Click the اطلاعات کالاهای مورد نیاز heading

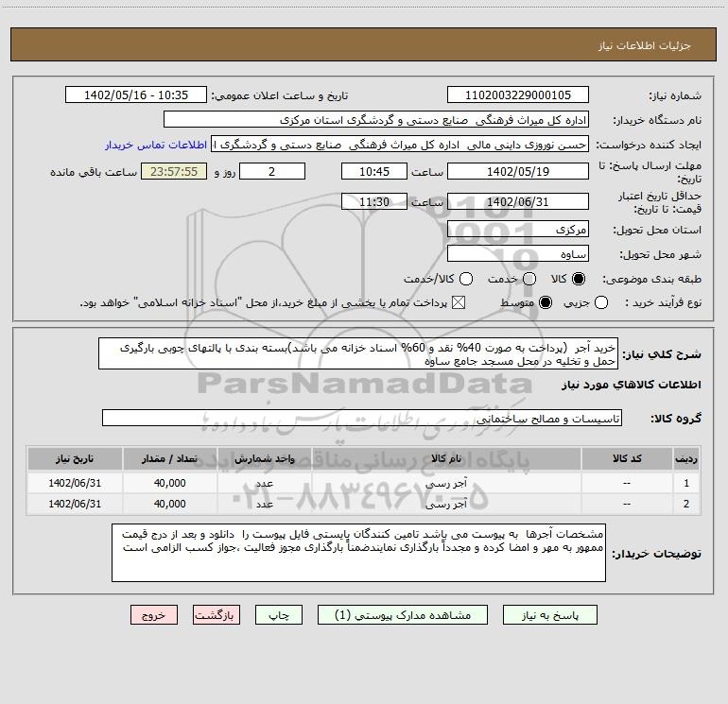pyautogui.click(x=632, y=385)
